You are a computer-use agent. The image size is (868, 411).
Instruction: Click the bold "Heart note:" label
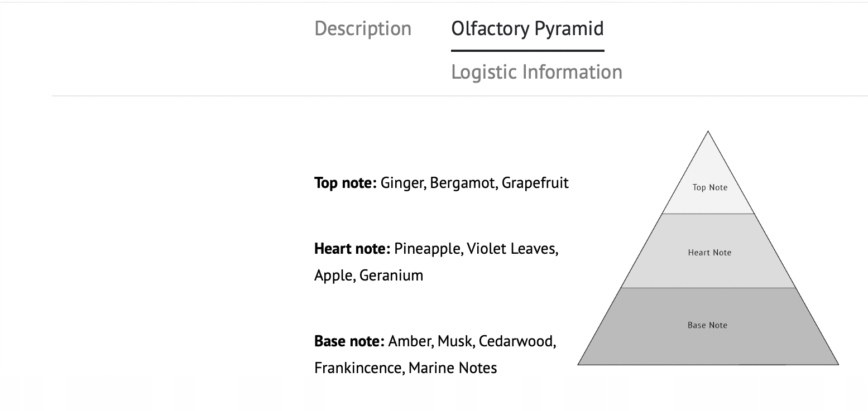[x=352, y=249]
